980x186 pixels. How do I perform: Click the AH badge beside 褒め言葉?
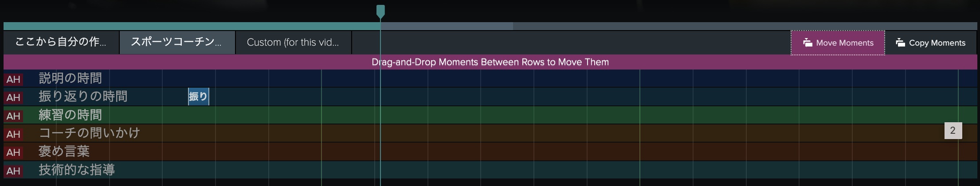coord(13,152)
